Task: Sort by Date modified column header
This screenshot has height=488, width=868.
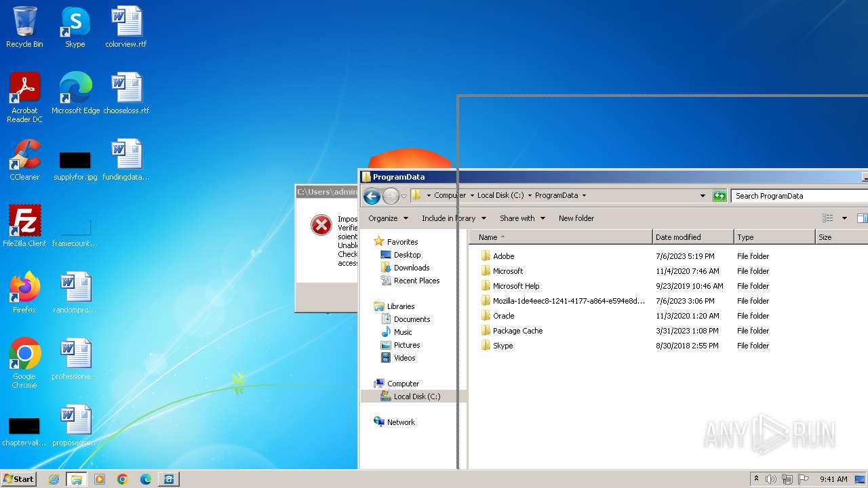Action: [x=693, y=237]
